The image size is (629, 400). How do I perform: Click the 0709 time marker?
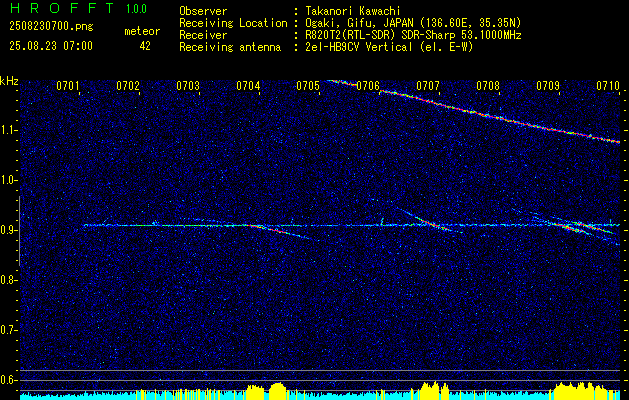tap(548, 85)
